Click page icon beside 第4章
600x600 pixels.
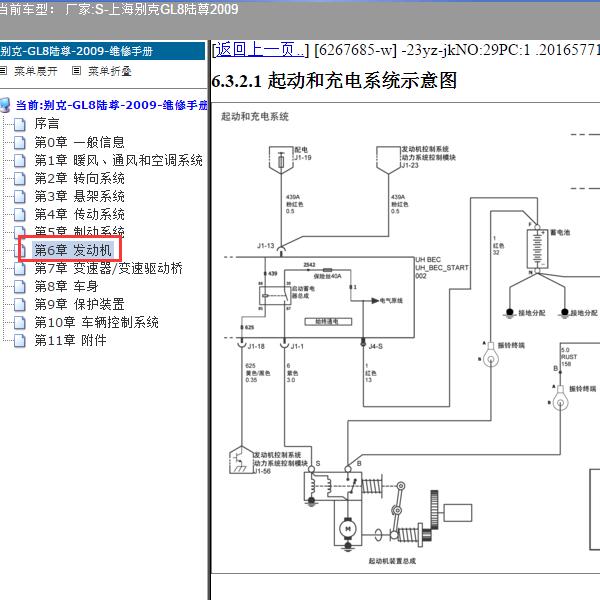20,214
